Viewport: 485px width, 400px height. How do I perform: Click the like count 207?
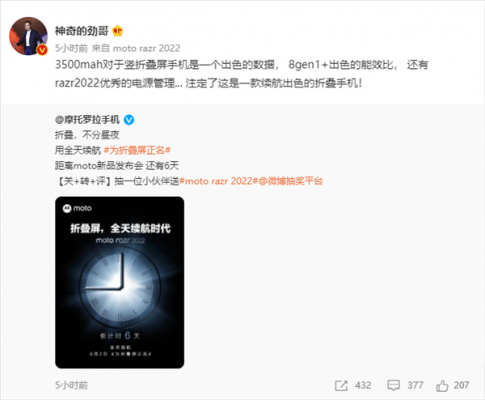461,385
